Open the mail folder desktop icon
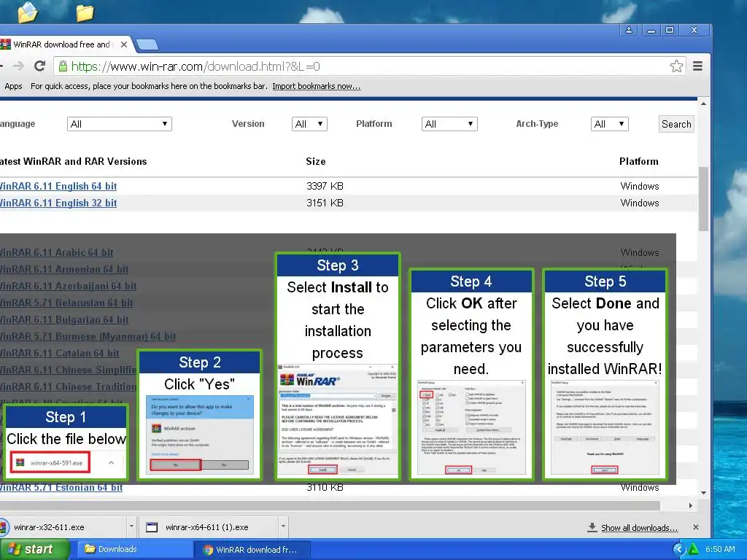 tap(28, 12)
